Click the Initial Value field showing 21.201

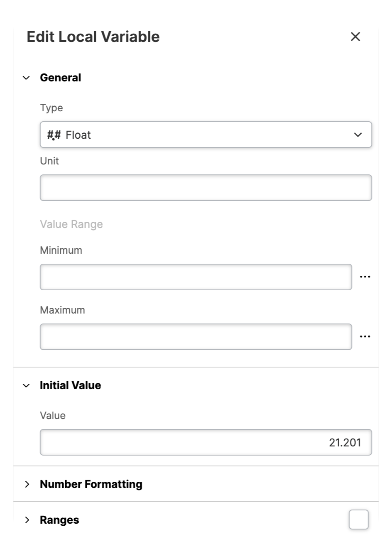point(206,442)
